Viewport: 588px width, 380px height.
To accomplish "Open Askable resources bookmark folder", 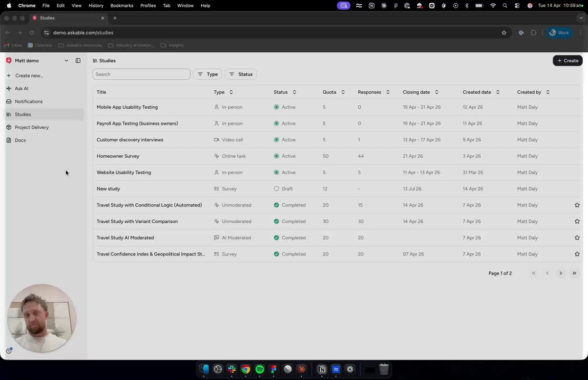I will coord(80,45).
